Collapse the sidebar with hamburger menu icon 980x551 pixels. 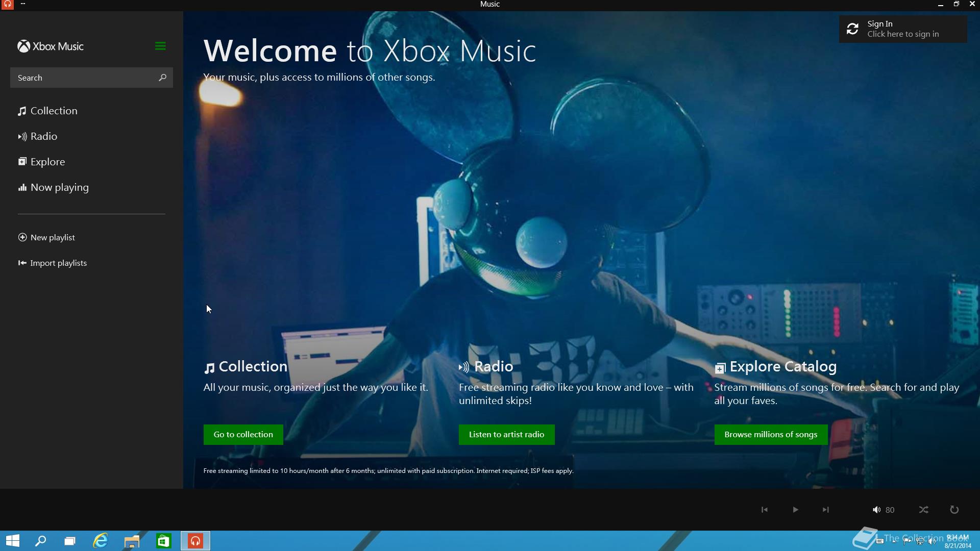tap(160, 46)
